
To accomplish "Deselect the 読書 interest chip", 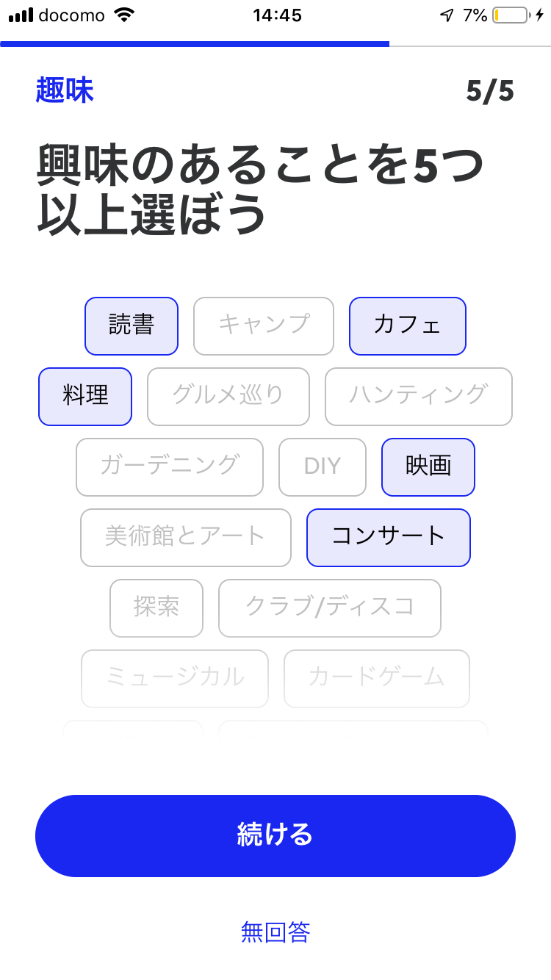I will coord(132,325).
